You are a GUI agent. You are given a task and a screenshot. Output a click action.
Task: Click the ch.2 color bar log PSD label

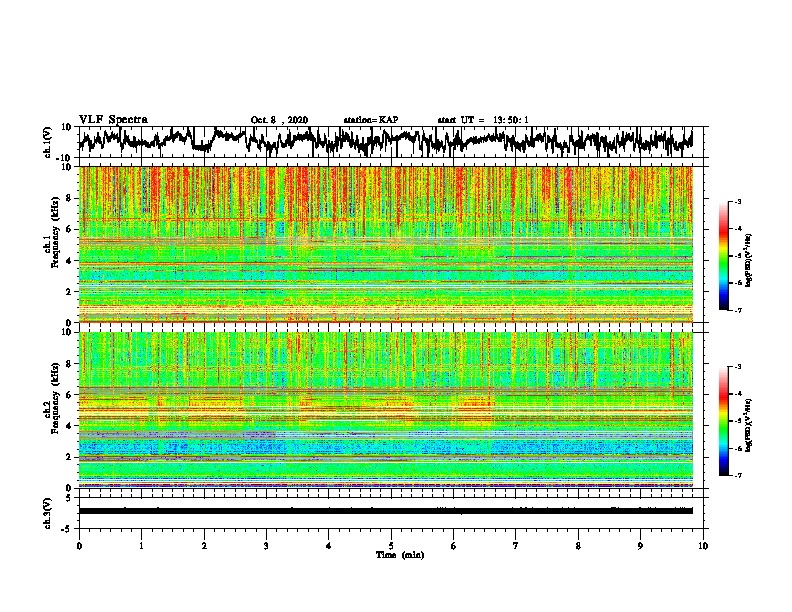pyautogui.click(x=748, y=425)
